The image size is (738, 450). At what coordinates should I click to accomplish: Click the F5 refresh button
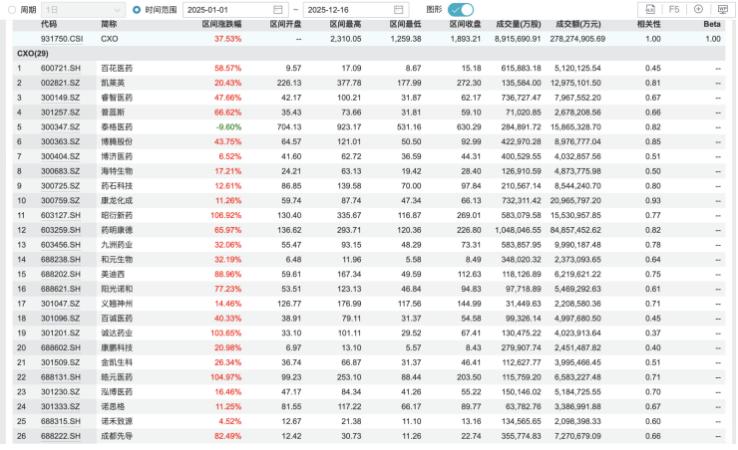click(x=674, y=9)
